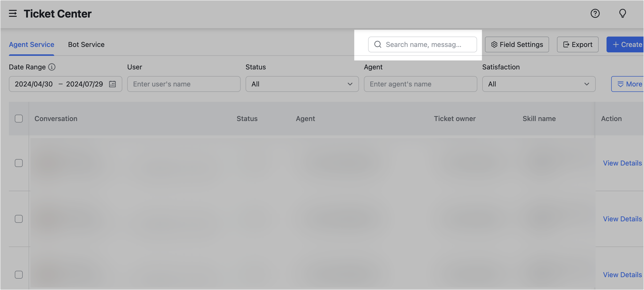Image resolution: width=644 pixels, height=290 pixels.
Task: Switch to the Bot Service tab
Action: coord(86,44)
